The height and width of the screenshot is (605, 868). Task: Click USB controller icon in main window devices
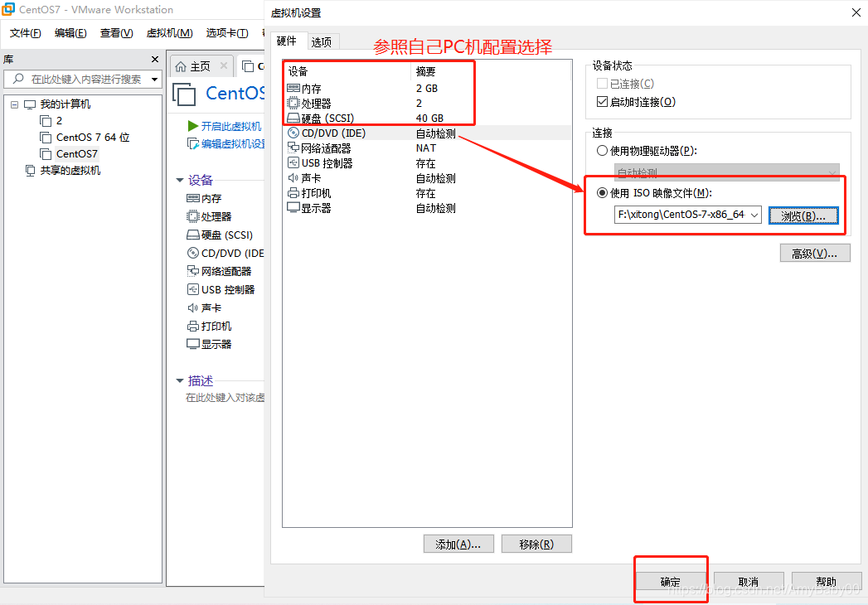(x=193, y=289)
